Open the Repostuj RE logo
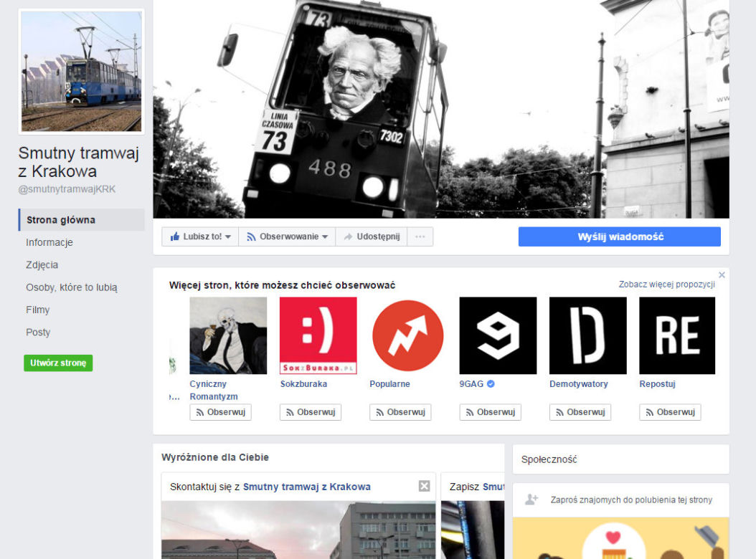Screen dimensions: 756x559 point(677,335)
